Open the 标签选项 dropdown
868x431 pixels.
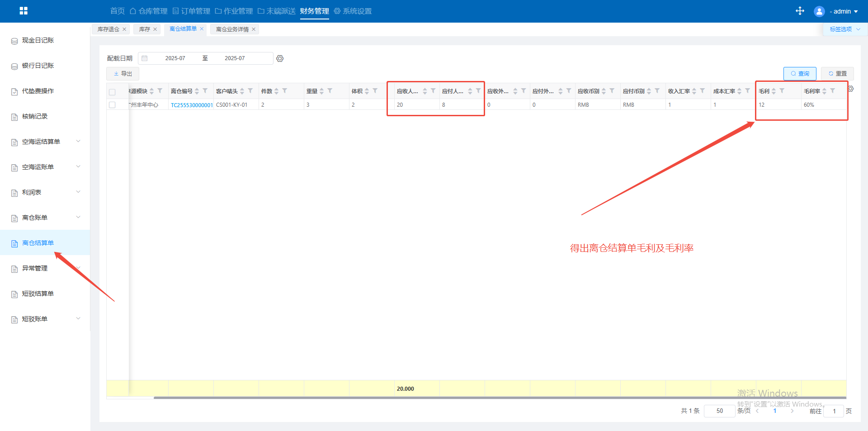[x=844, y=29]
